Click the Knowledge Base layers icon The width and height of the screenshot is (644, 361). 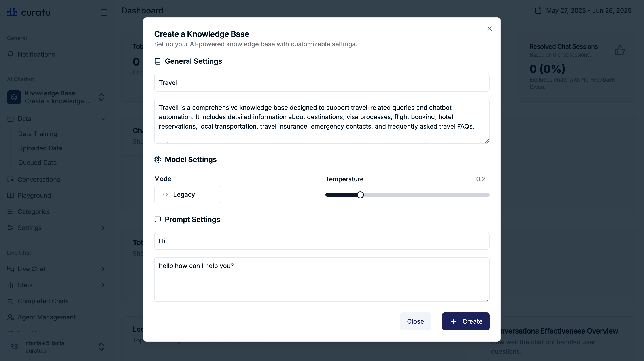pyautogui.click(x=14, y=97)
